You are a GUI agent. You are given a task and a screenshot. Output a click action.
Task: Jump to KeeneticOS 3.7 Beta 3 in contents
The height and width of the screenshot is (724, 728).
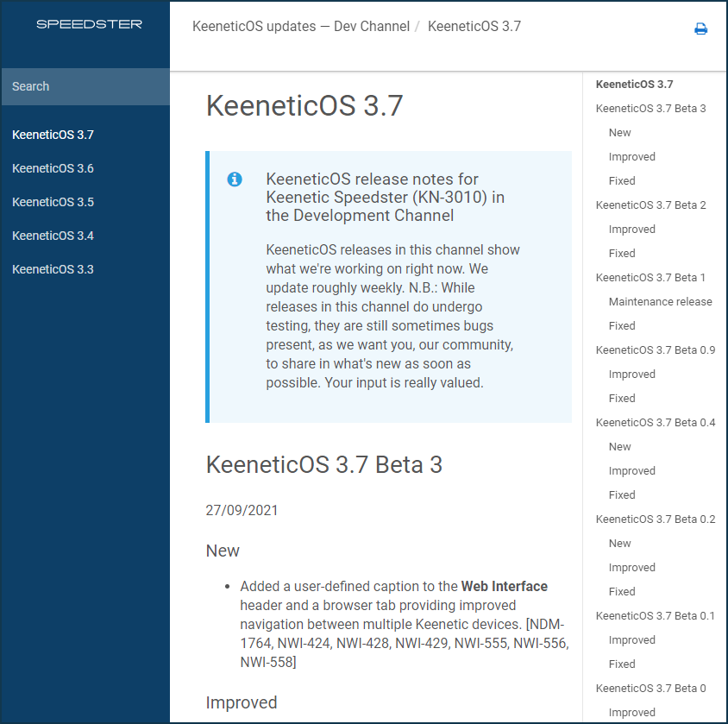click(x=650, y=108)
